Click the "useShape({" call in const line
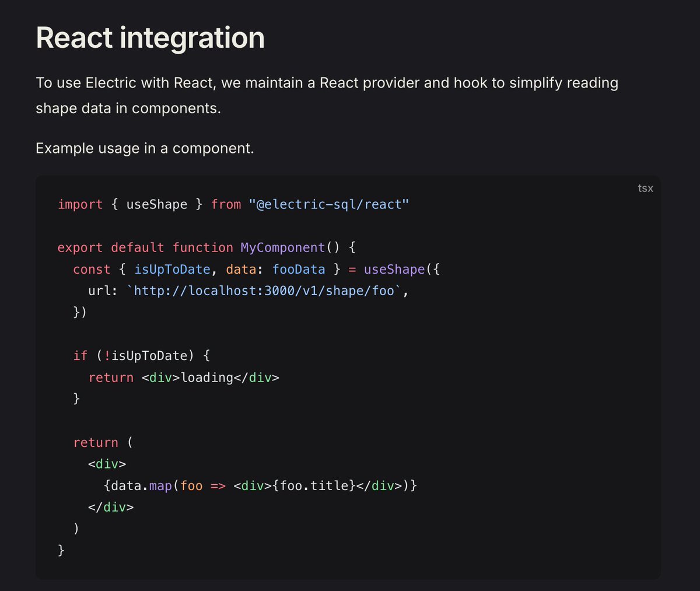 click(x=402, y=269)
